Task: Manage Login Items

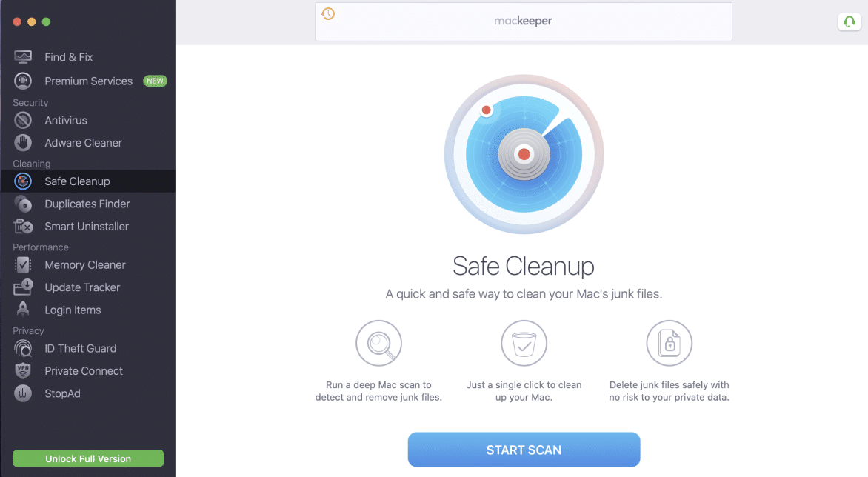Action: (71, 310)
